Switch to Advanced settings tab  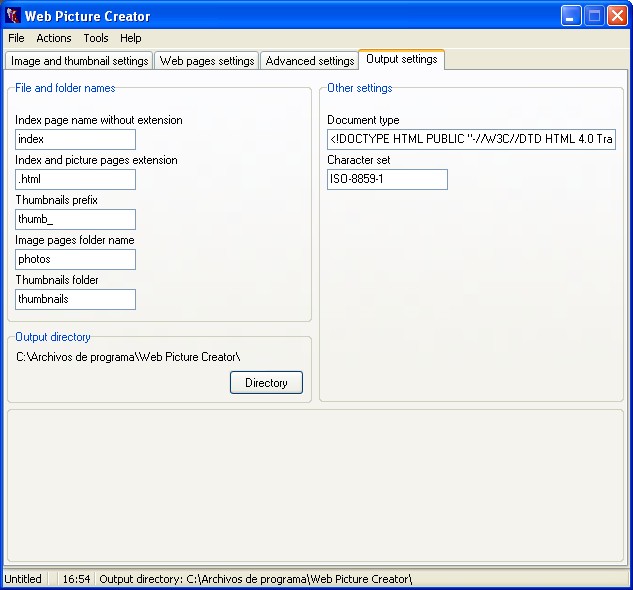pos(310,61)
